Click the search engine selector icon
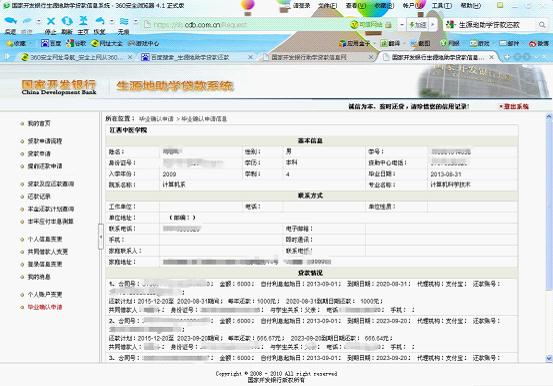553x386 pixels. [x=450, y=25]
